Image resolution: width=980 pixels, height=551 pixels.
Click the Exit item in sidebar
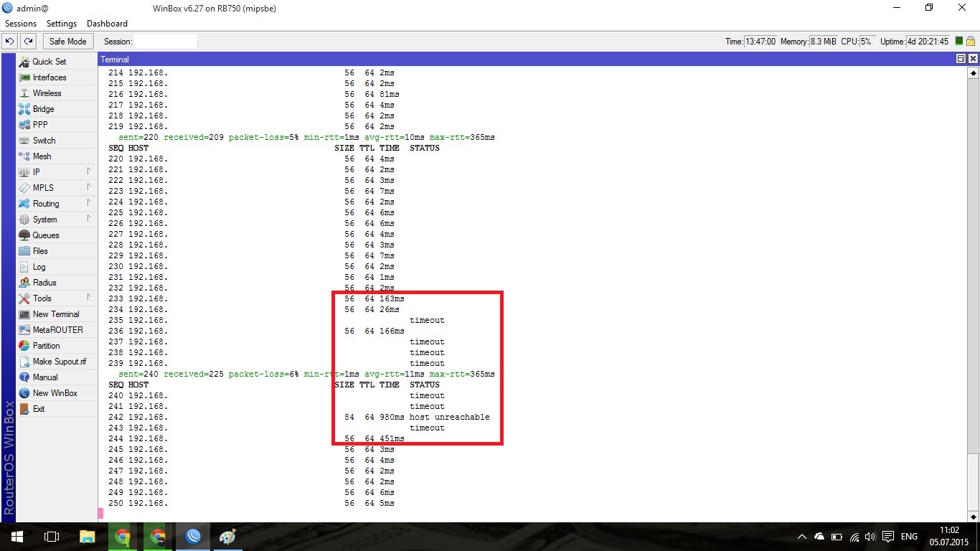39,409
